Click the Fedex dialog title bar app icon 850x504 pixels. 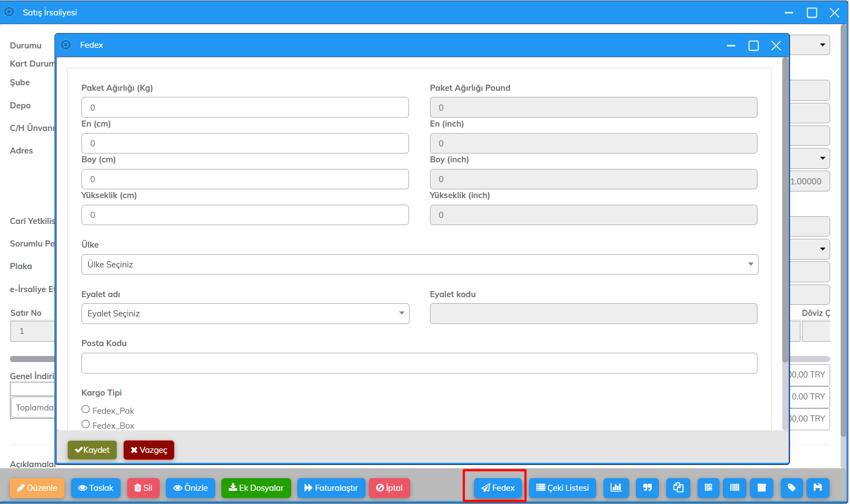point(66,45)
